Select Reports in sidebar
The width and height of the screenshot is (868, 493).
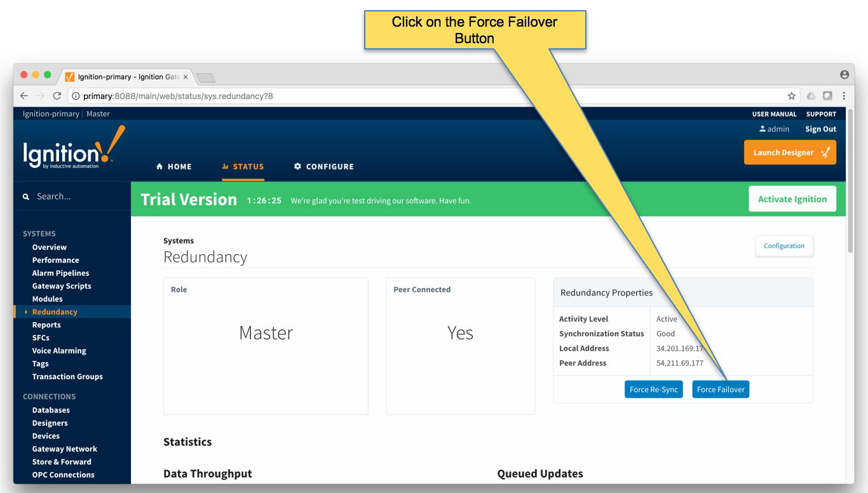point(46,325)
